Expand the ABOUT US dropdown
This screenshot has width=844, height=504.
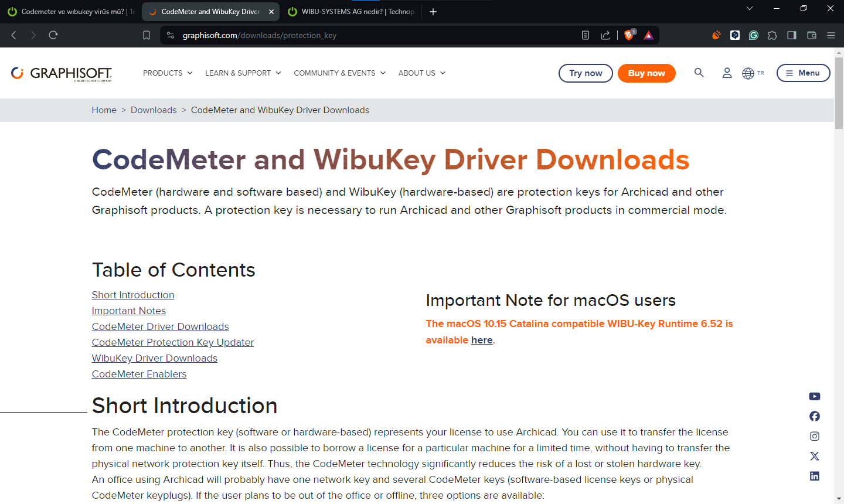click(422, 73)
